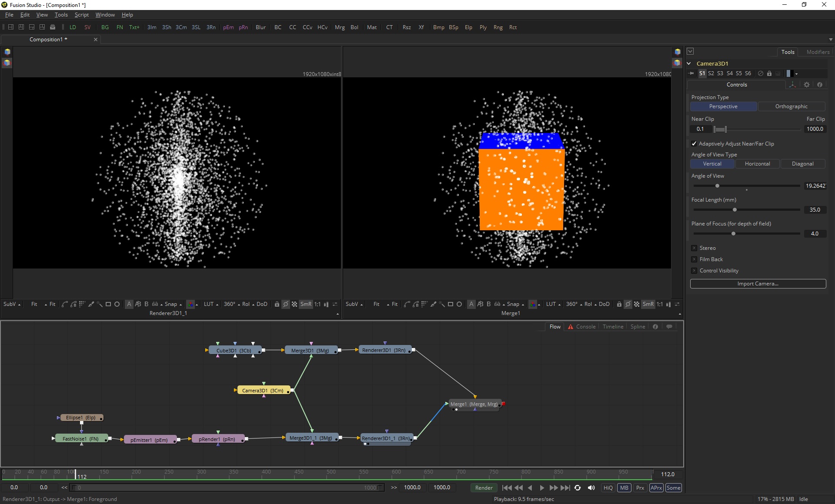Lock the Camera3D1 tool controls
835x504 pixels.
(769, 73)
